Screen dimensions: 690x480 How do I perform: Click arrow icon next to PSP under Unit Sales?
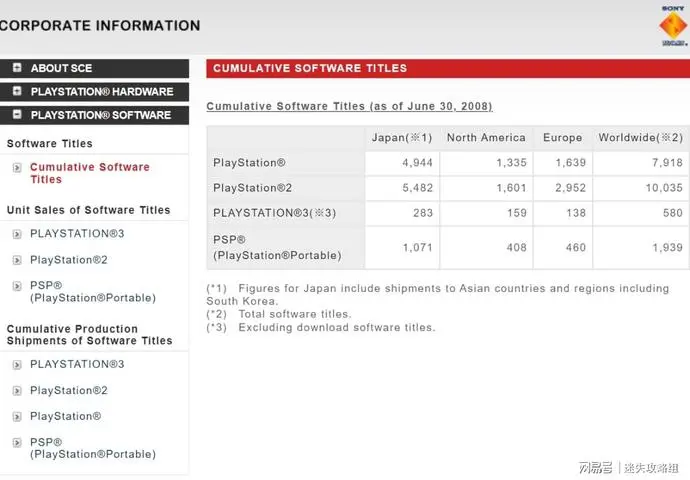[17, 286]
